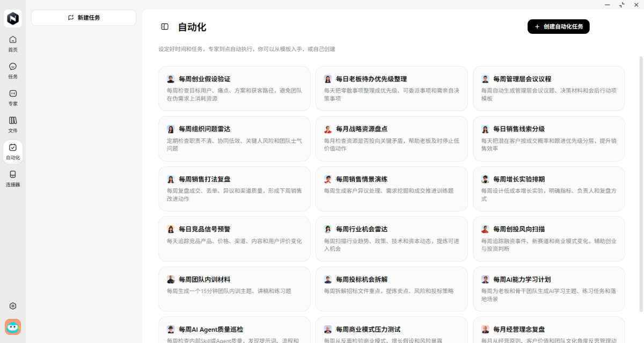The image size is (644, 343).
Task: Open the 每周商业模式压力测试 template title
Action: tap(368, 330)
